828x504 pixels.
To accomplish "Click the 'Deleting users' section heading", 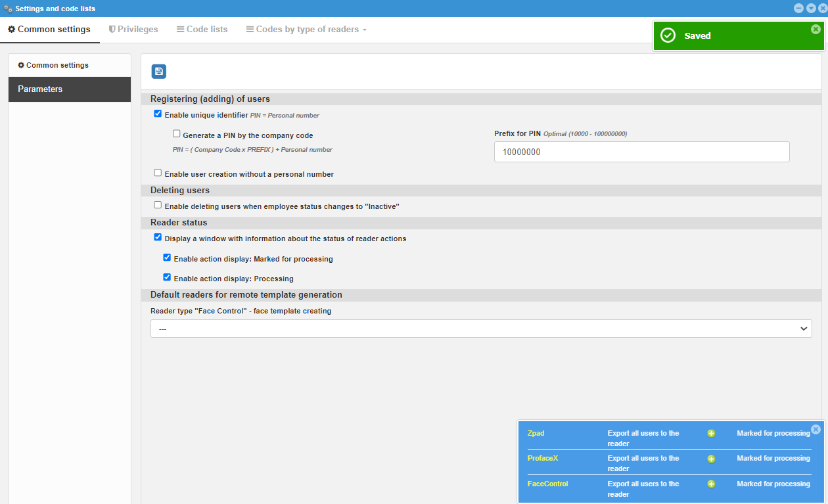I will tap(180, 191).
